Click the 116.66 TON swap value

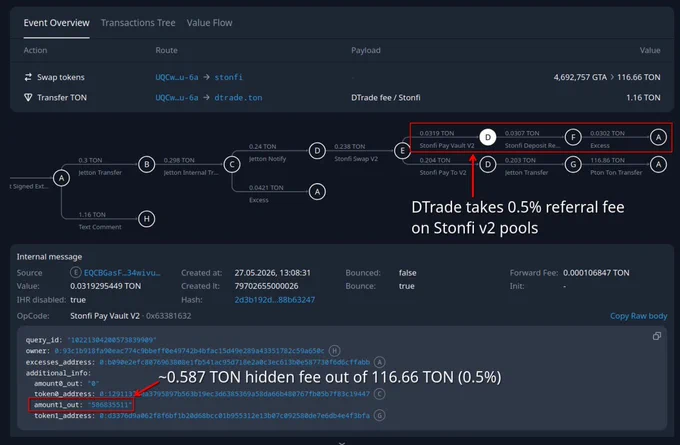tap(638, 77)
